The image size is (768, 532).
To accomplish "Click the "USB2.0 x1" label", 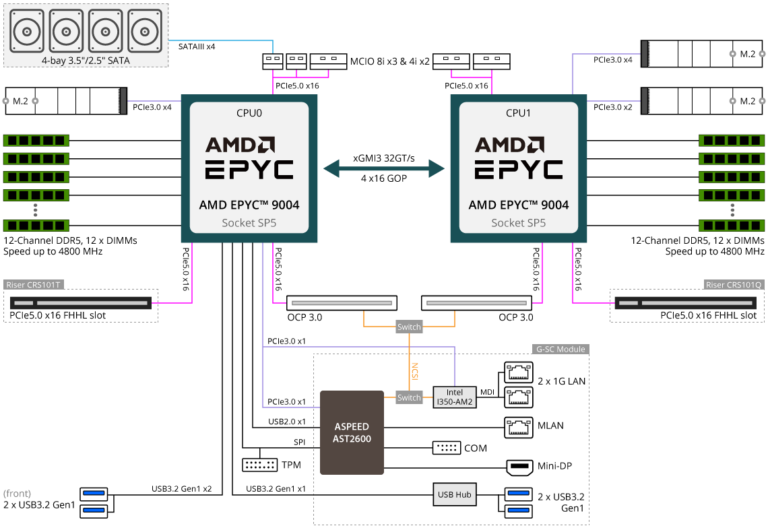I will (x=287, y=422).
